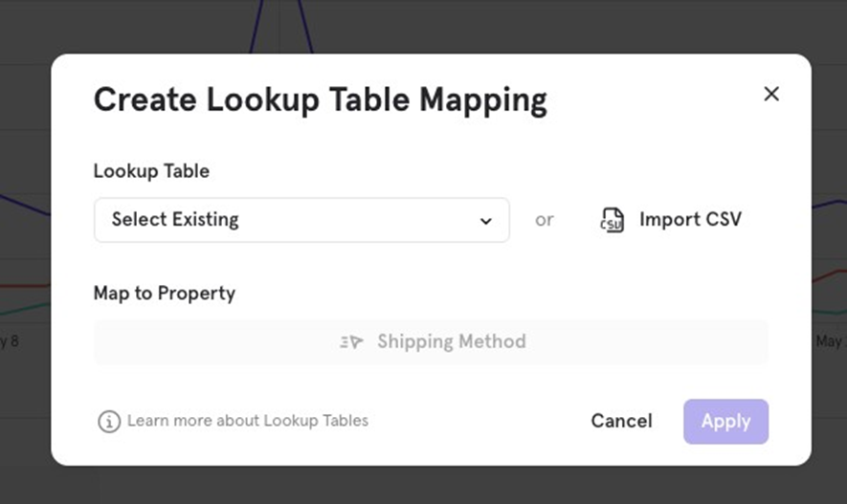Open the Select Existing lookup table dropdown
Image resolution: width=847 pixels, height=504 pixels.
[301, 220]
